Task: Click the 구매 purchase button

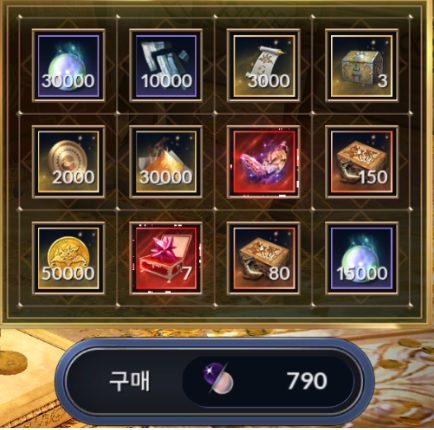Action: pyautogui.click(x=215, y=382)
